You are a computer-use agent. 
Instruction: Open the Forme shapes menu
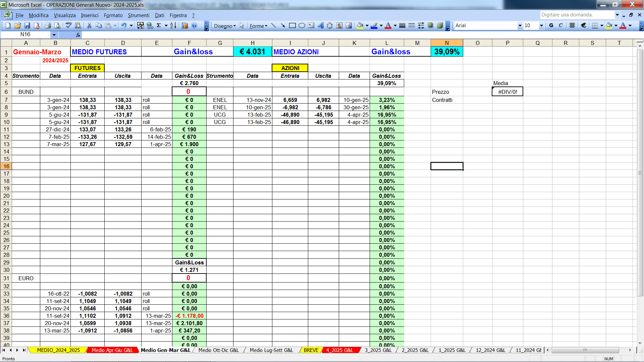pos(258,26)
